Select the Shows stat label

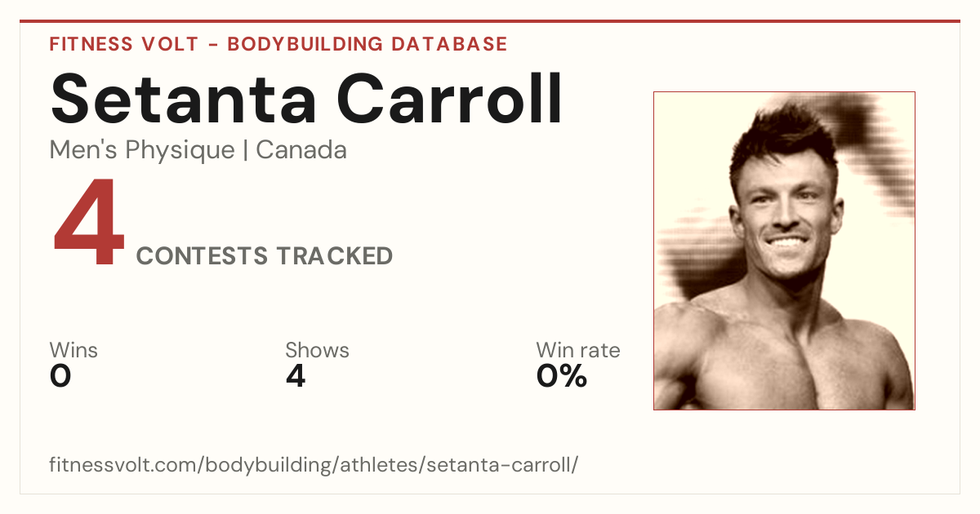coord(317,350)
